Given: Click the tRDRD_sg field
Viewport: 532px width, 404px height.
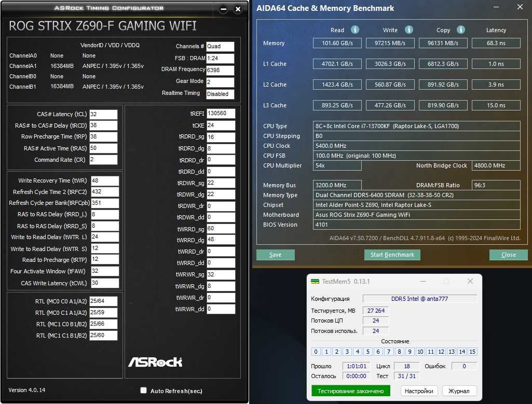Looking at the screenshot, I should tap(221, 137).
